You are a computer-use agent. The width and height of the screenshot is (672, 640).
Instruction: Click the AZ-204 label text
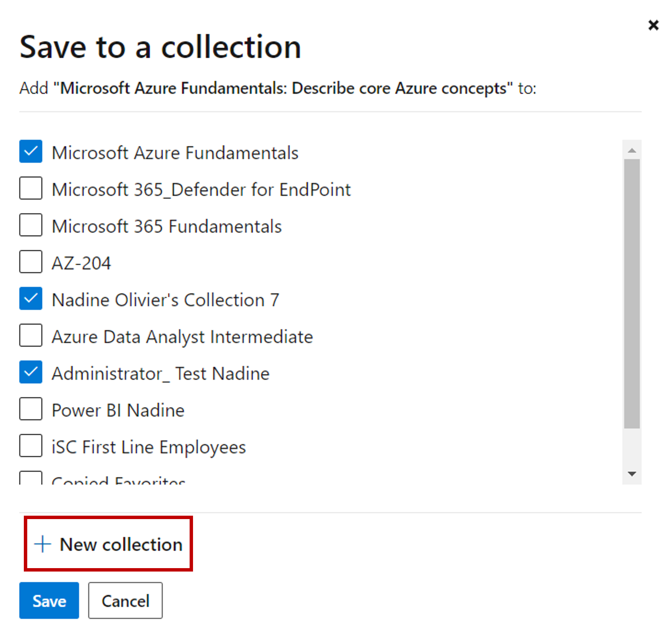(81, 263)
